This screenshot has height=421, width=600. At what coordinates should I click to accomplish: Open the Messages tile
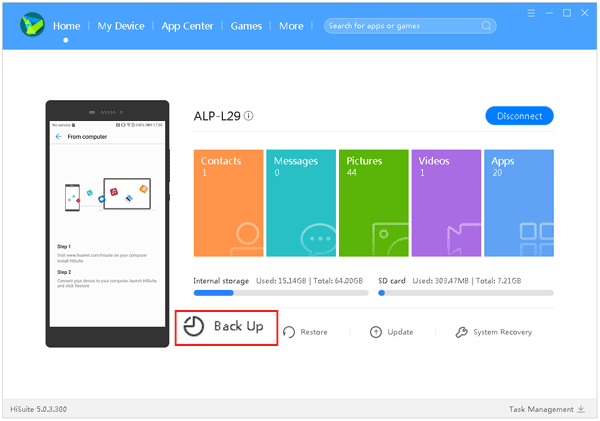pyautogui.click(x=301, y=203)
